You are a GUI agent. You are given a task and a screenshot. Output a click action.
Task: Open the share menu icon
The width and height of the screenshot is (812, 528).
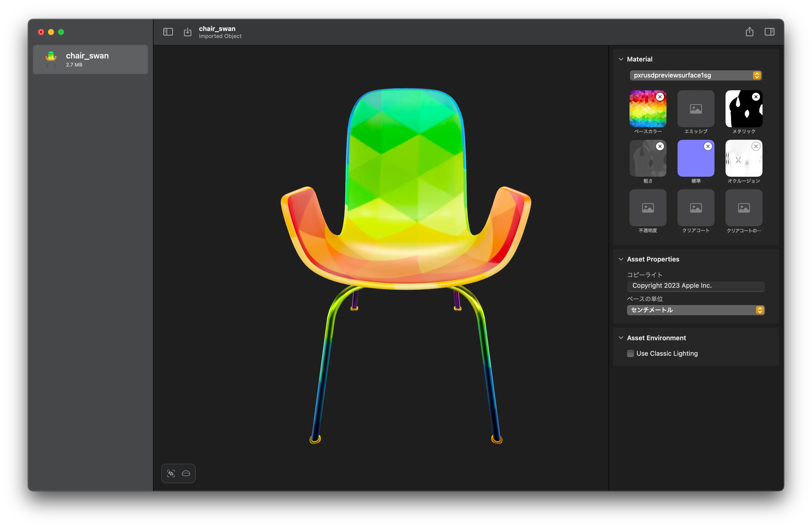[749, 32]
